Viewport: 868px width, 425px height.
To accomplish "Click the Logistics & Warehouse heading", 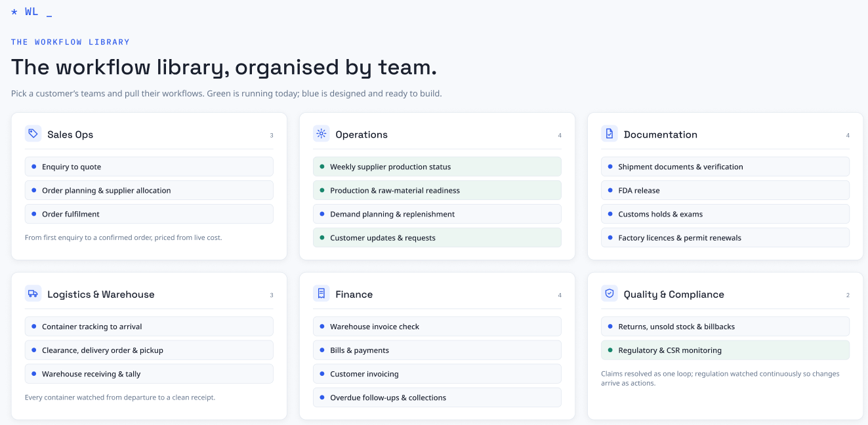I will tap(101, 294).
